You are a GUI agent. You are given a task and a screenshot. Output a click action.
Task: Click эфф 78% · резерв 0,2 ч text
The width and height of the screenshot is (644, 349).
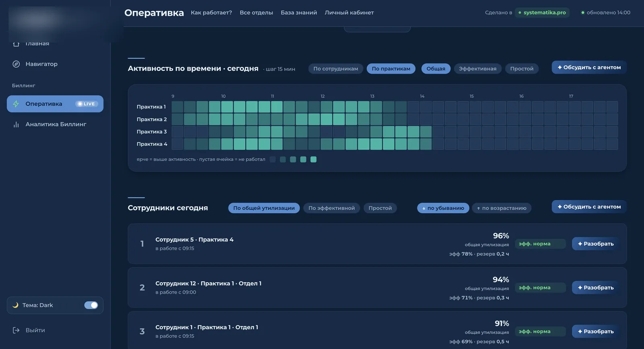(x=479, y=254)
